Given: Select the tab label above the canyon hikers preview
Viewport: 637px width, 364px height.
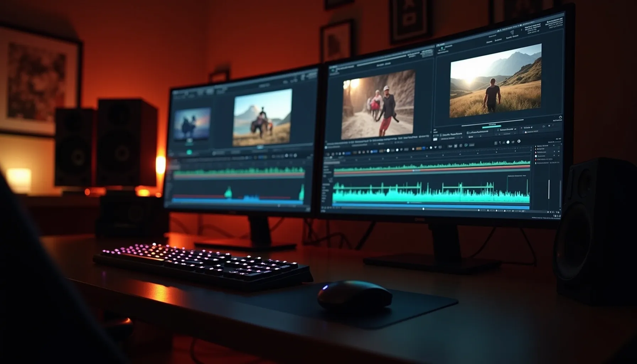Looking at the screenshot, I should [383, 64].
